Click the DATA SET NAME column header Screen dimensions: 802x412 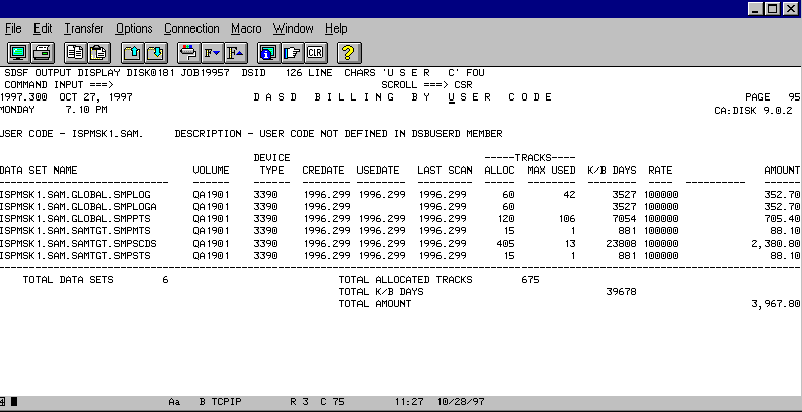tap(38, 170)
